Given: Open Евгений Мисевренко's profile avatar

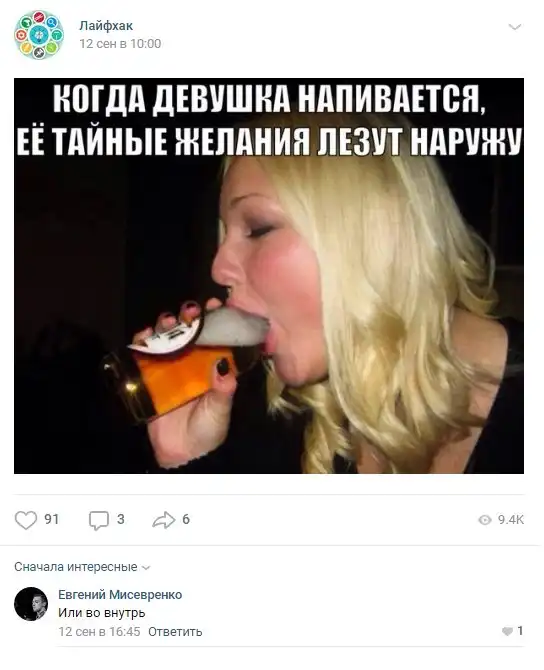Looking at the screenshot, I should (31, 604).
